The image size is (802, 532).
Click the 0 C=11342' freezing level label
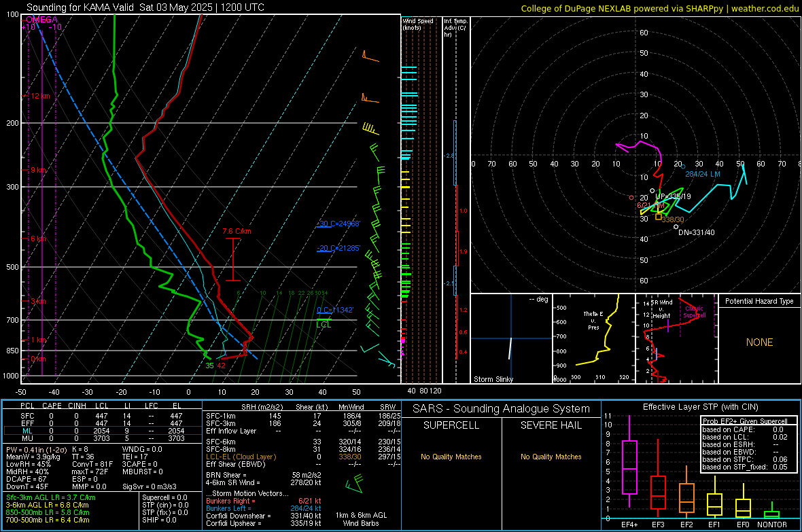(x=335, y=310)
